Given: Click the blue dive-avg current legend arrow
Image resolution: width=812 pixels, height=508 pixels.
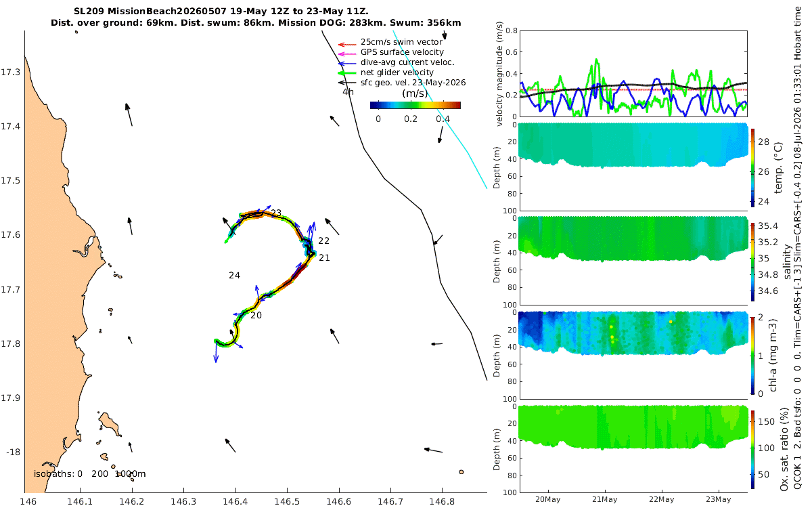Looking at the screenshot, I should [346, 62].
